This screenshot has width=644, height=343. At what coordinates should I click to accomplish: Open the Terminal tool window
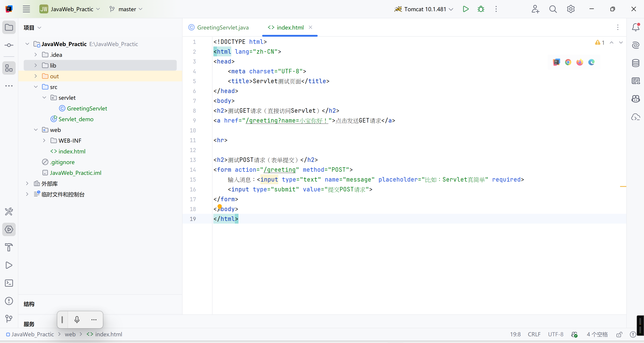9,283
